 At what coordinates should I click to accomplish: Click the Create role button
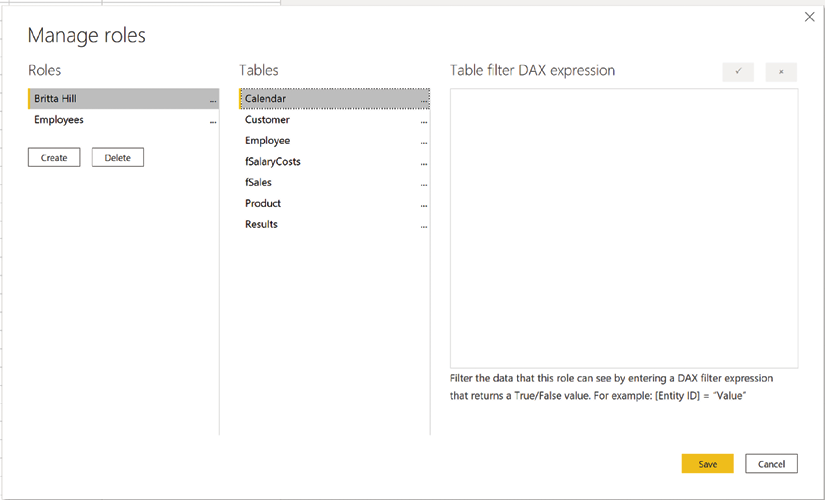coord(54,157)
